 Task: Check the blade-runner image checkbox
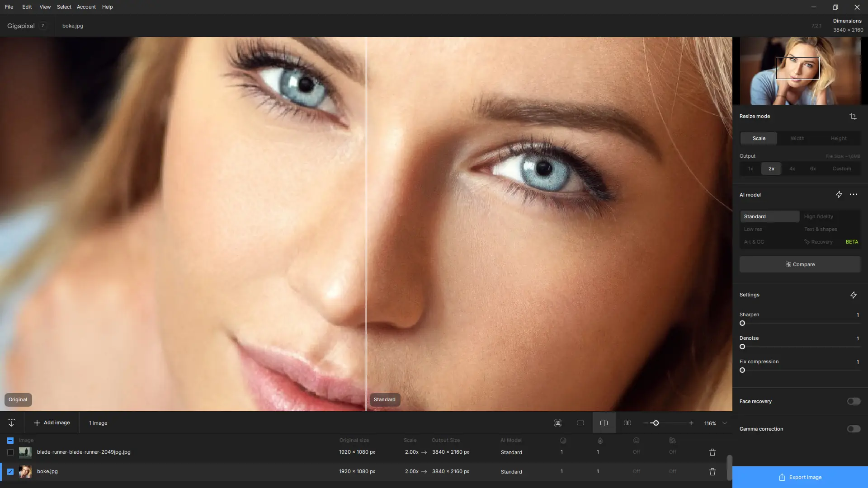tap(10, 452)
